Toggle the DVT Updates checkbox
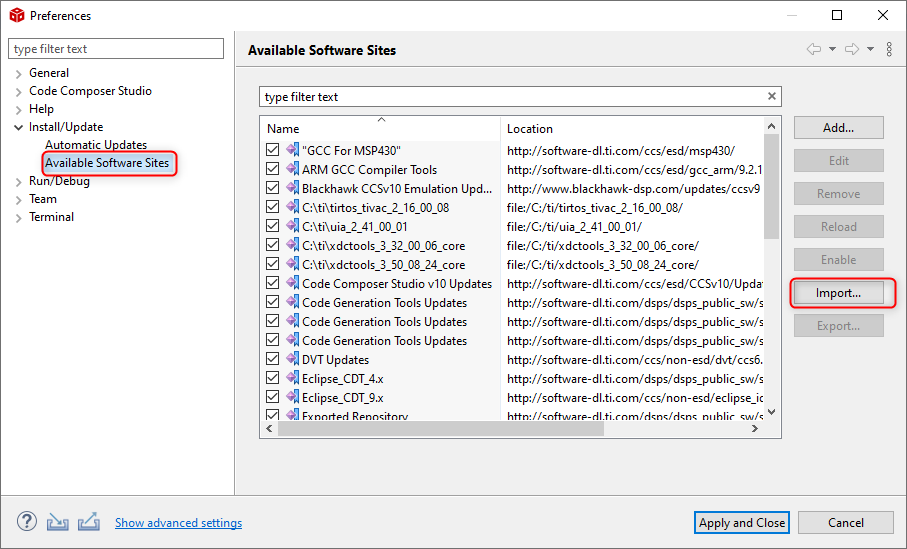The width and height of the screenshot is (907, 549). (272, 359)
